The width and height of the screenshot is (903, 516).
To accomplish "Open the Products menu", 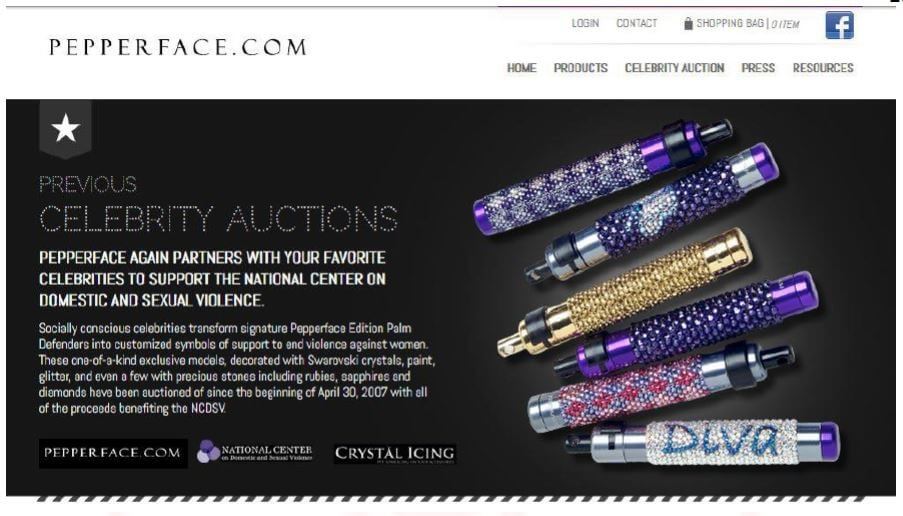I will coord(580,68).
